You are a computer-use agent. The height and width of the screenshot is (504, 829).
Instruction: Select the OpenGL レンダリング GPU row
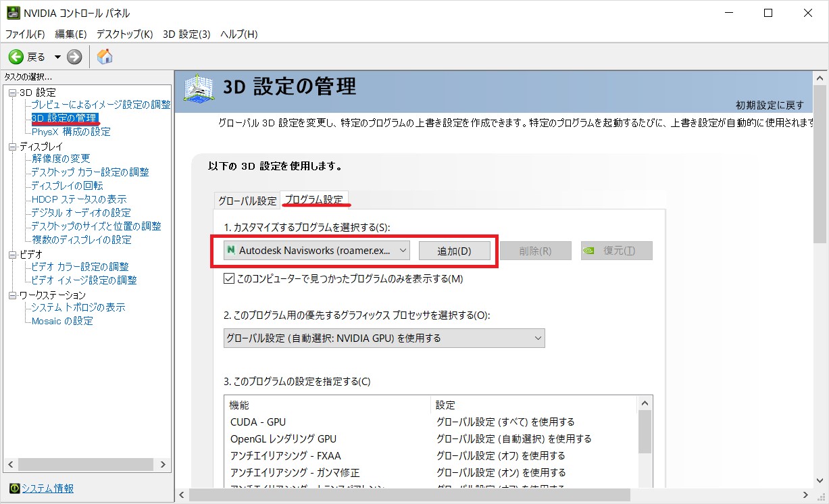point(431,439)
